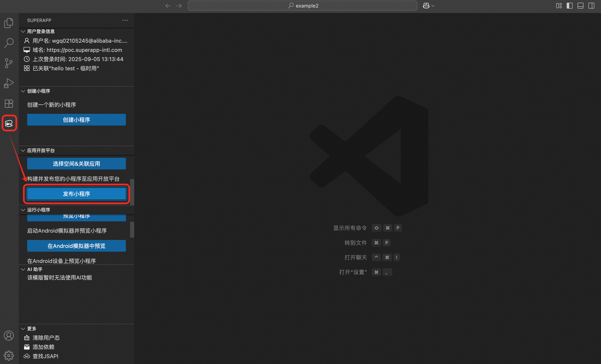
Task: Open the Extensions view
Action: pyautogui.click(x=9, y=103)
